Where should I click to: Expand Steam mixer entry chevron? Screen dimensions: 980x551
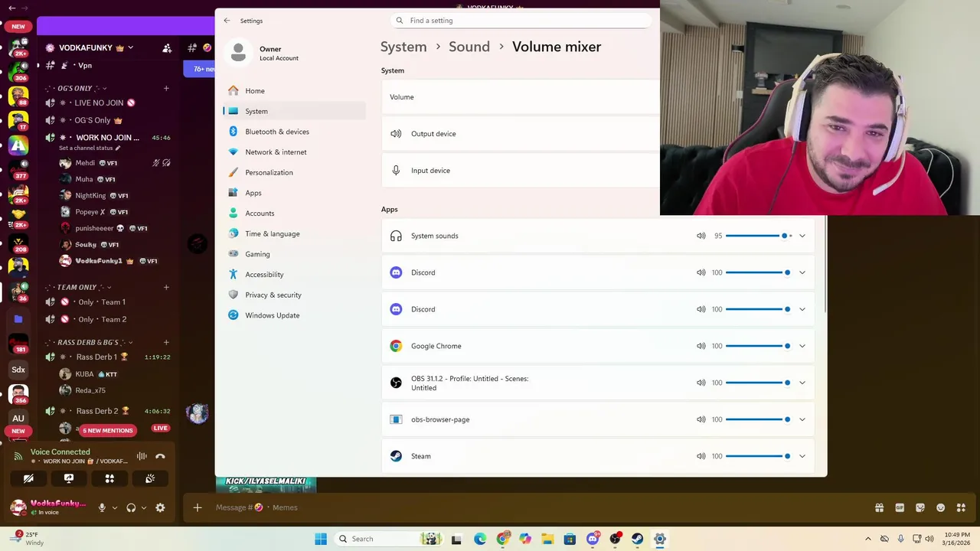point(802,456)
